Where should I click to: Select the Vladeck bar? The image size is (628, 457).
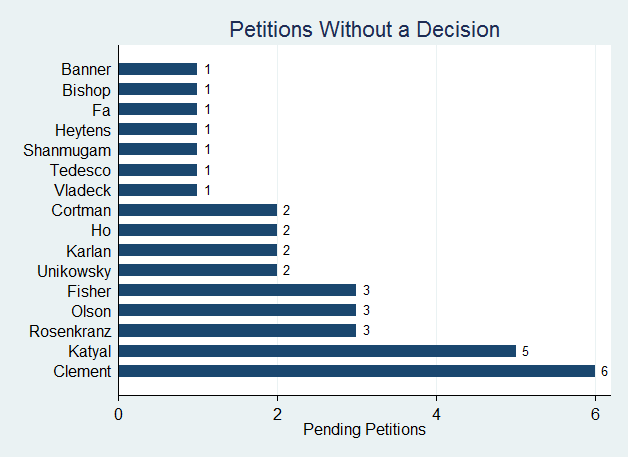point(158,190)
